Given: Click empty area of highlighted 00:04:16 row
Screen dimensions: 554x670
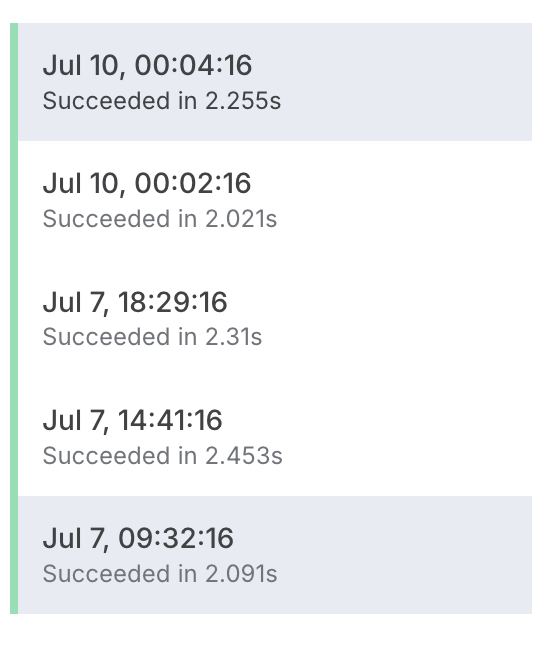Looking at the screenshot, I should point(406,82).
